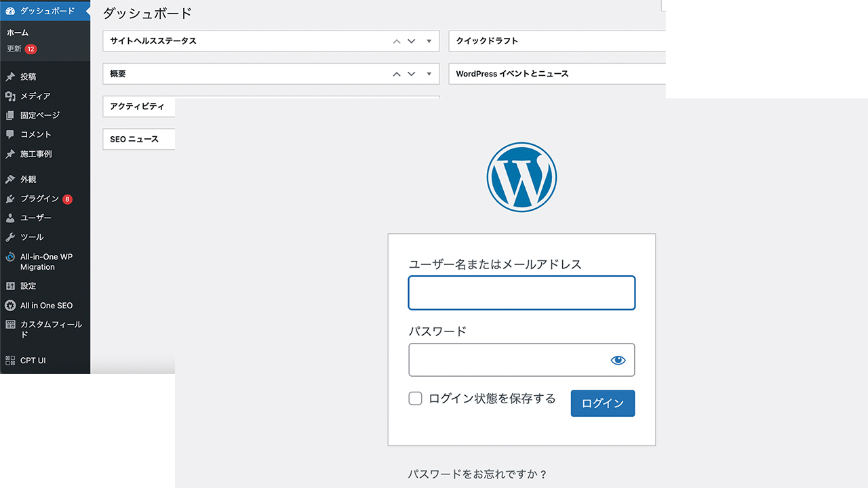Collapse the サイトヘルスステータス panel
Image resolution: width=868 pixels, height=488 pixels.
[429, 41]
